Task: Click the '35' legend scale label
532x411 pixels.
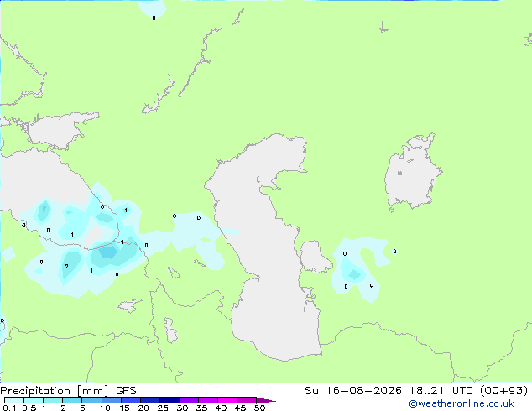Action: (201, 408)
